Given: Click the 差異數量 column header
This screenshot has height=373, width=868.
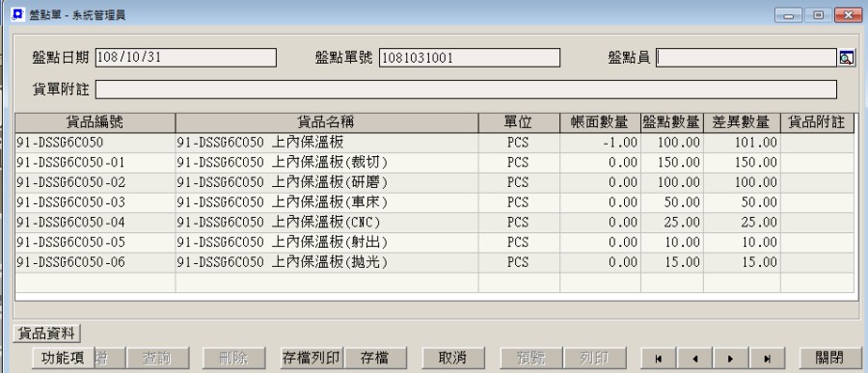Looking at the screenshot, I should 742,122.
